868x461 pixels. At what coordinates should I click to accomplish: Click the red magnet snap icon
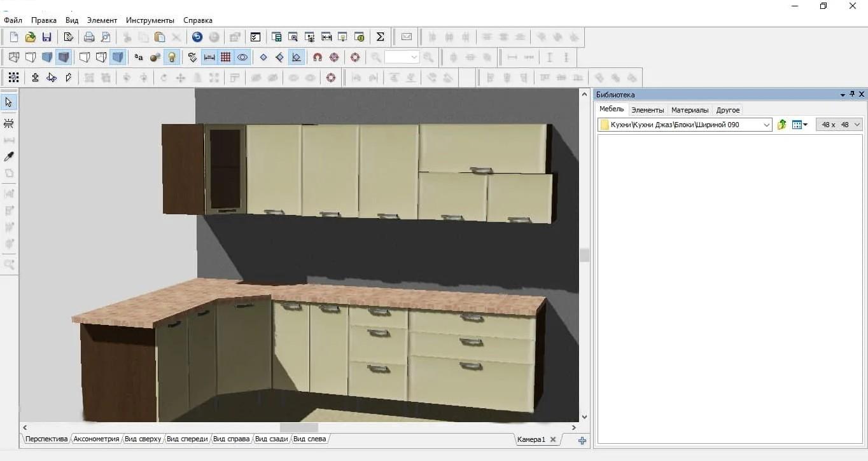pos(318,57)
